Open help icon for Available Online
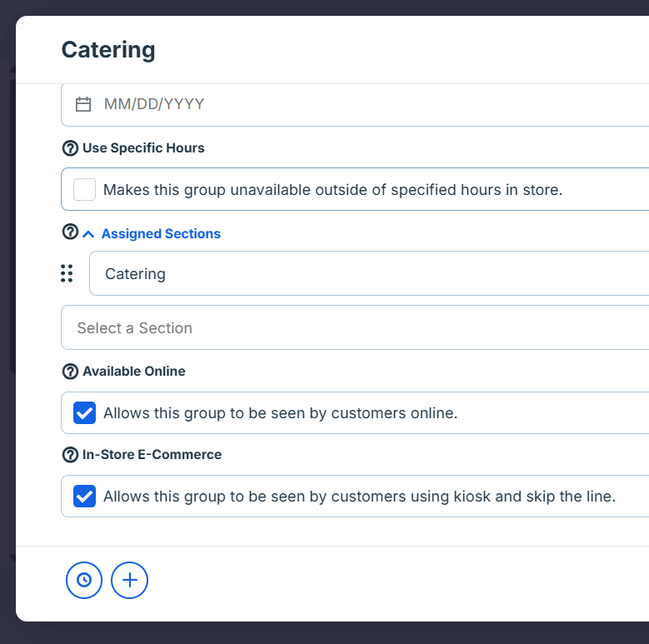This screenshot has width=649, height=644. coord(70,372)
